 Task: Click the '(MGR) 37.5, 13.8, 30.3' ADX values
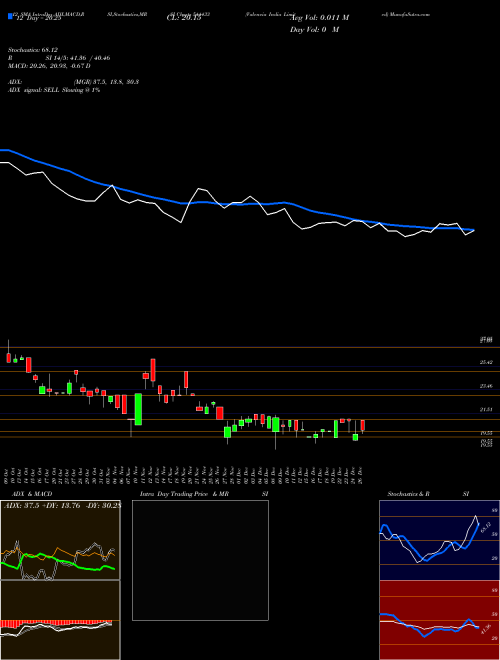(106, 82)
